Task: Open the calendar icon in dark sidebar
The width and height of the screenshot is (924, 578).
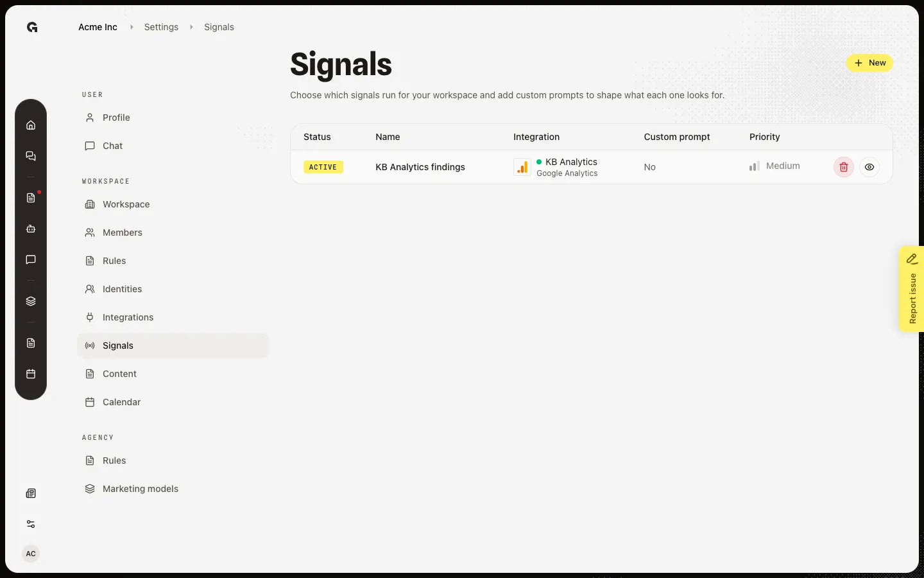Action: point(31,374)
